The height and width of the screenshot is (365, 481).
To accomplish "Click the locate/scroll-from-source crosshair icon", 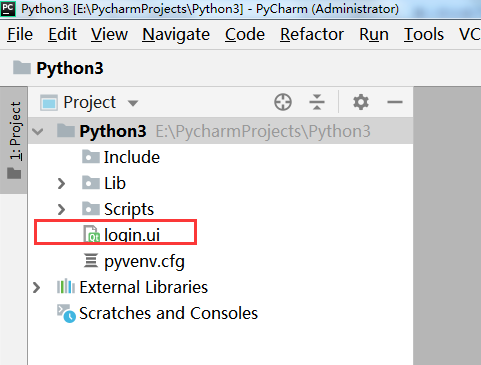I will tap(283, 102).
